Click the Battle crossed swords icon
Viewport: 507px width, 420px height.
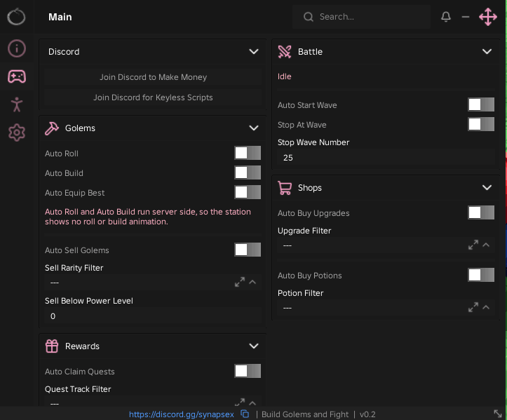pos(285,52)
